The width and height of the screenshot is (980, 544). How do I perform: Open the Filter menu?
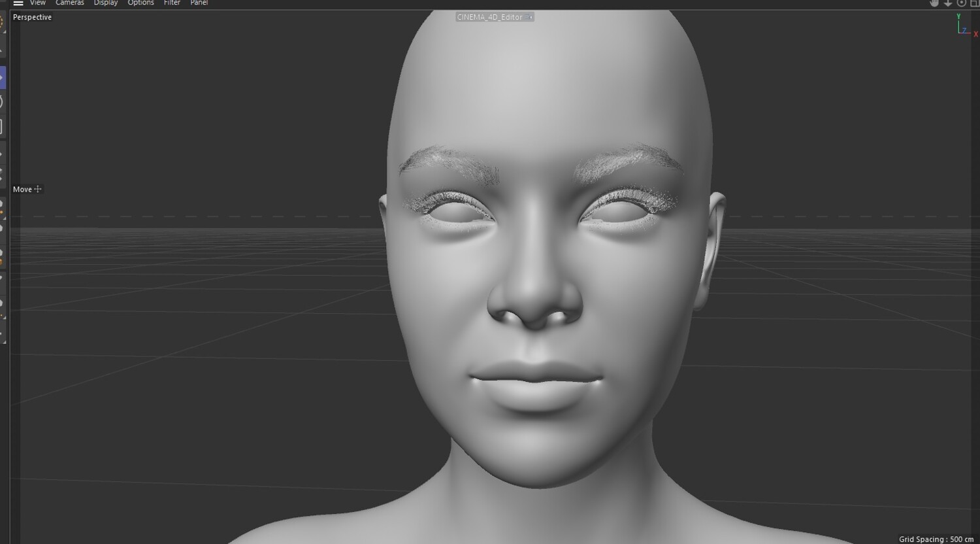point(172,3)
